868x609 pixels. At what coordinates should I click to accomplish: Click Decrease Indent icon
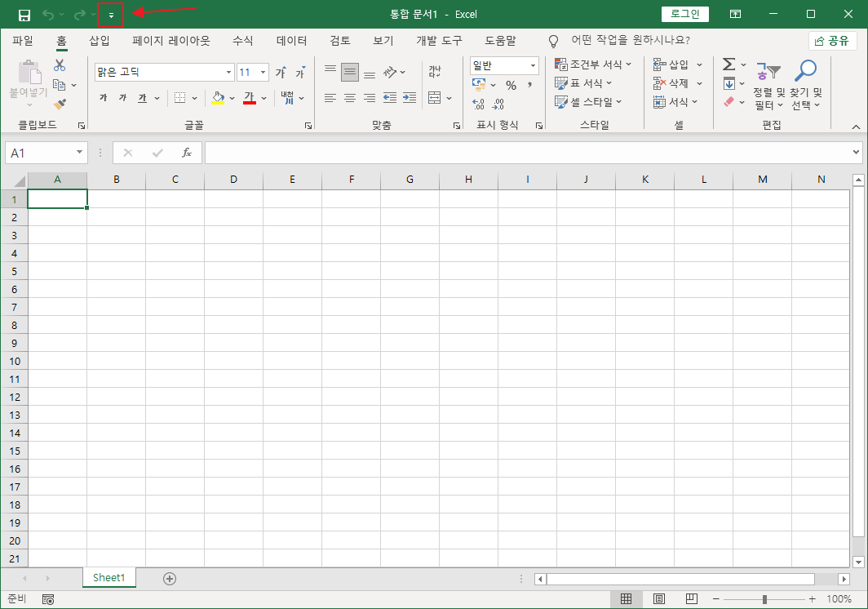[x=390, y=98]
